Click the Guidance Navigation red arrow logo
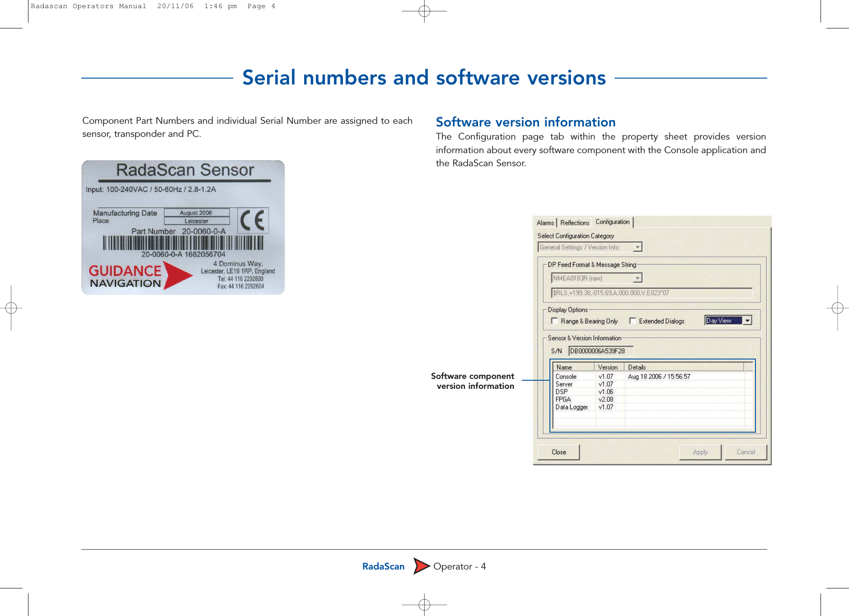Image resolution: width=849 pixels, height=616 pixels. [178, 275]
